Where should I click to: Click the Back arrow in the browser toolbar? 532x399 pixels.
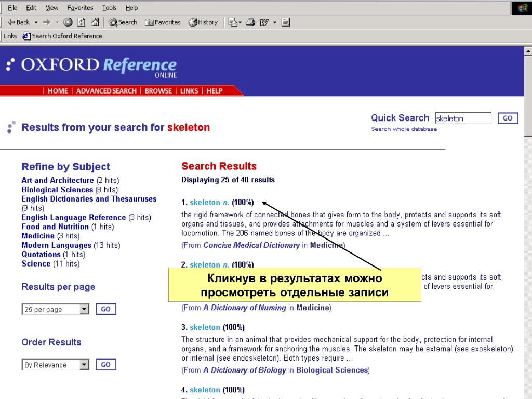coord(18,22)
